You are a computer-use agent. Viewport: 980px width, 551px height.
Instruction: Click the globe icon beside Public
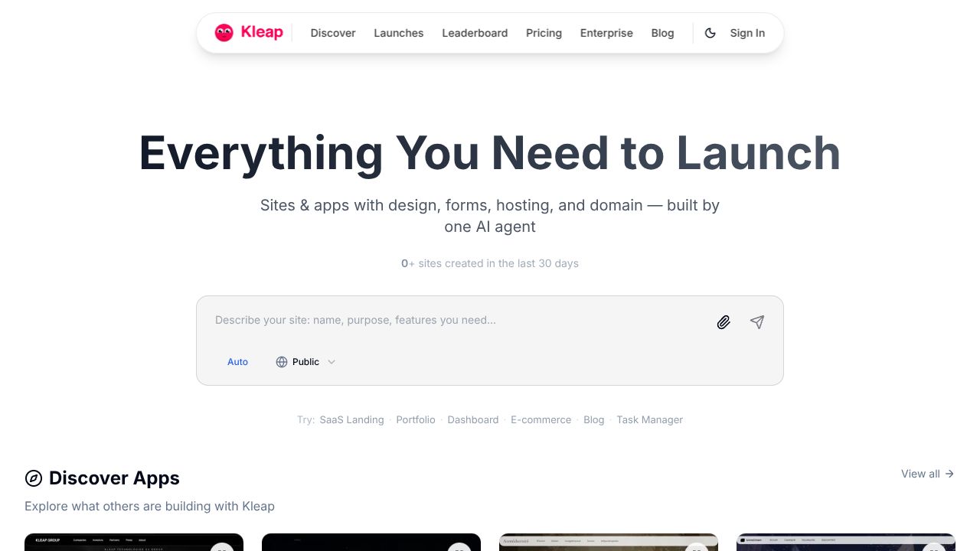point(282,362)
